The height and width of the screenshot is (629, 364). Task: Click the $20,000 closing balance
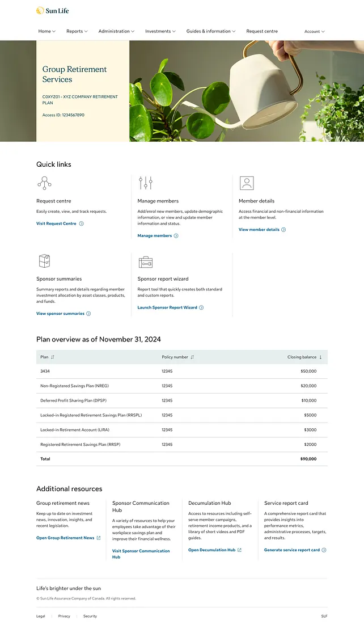coord(308,386)
